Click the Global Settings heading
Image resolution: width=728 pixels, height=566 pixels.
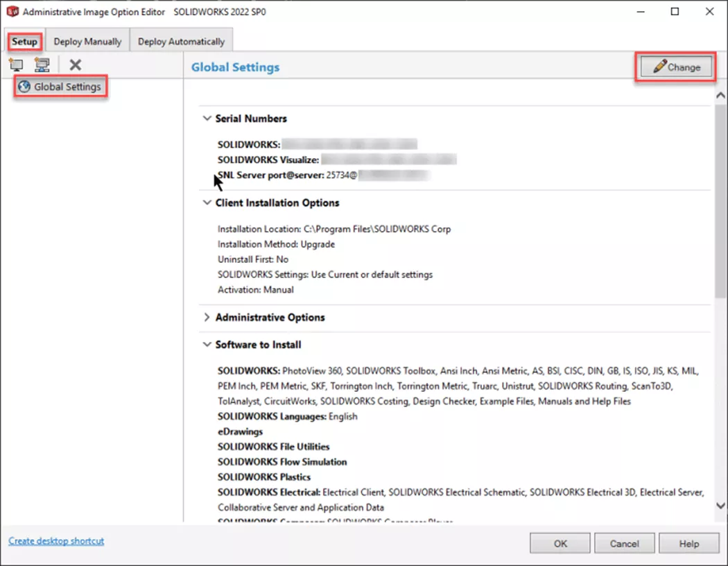coord(236,67)
